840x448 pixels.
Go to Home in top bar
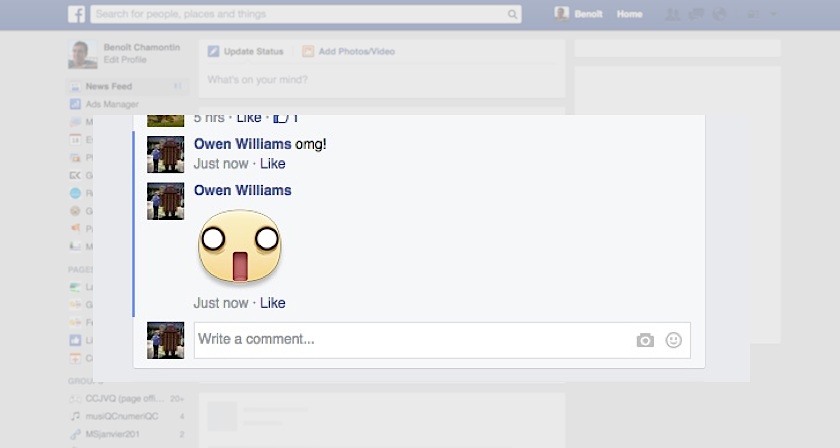[629, 14]
